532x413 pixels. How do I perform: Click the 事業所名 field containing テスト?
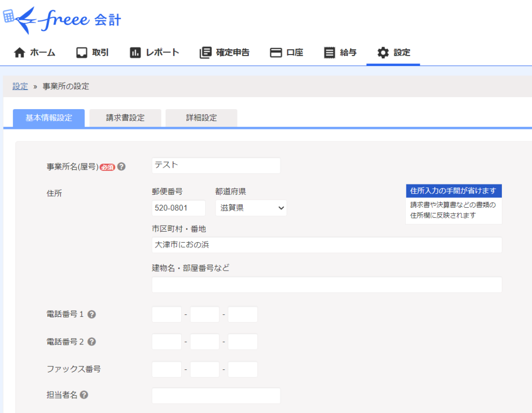pyautogui.click(x=216, y=165)
